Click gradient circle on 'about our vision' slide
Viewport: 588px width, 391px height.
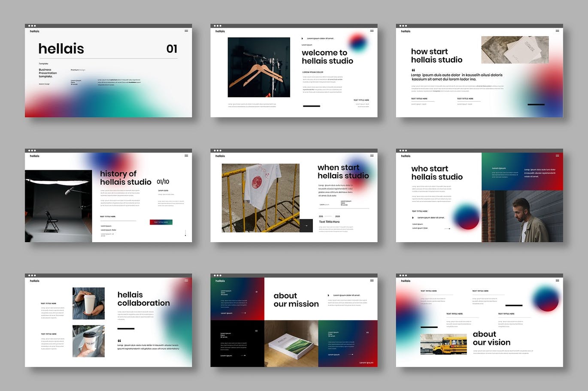545,298
